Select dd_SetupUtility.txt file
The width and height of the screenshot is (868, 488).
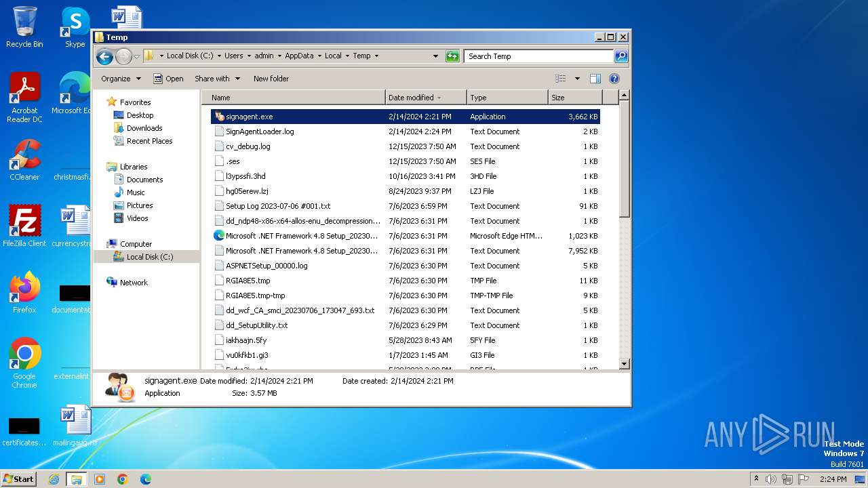coord(256,325)
